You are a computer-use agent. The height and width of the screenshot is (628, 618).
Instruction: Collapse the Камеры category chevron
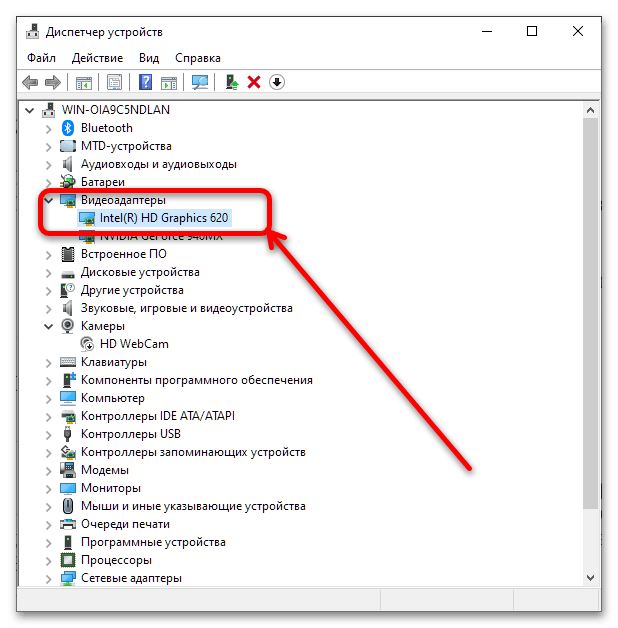48,326
